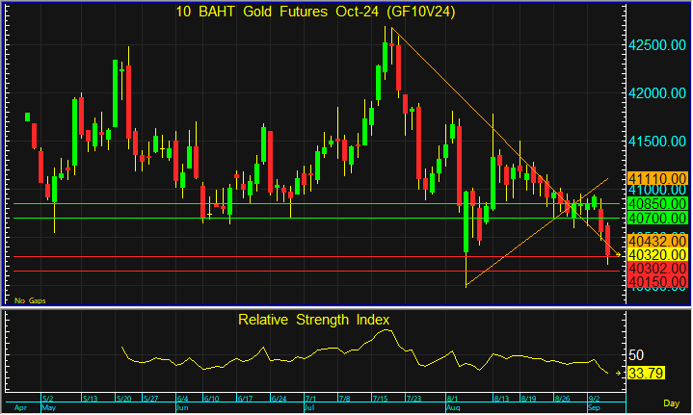
Task: Select the 7/15 date on time axis
Action: pos(383,398)
